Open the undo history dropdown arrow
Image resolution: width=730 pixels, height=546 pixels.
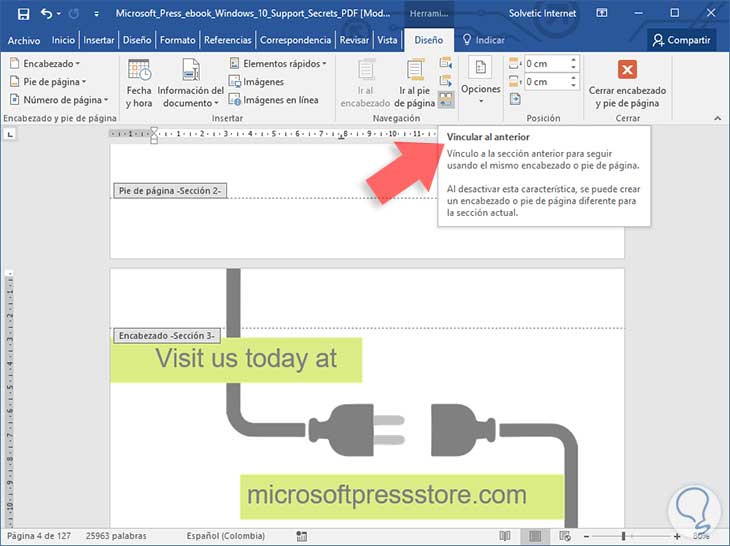tap(59, 14)
